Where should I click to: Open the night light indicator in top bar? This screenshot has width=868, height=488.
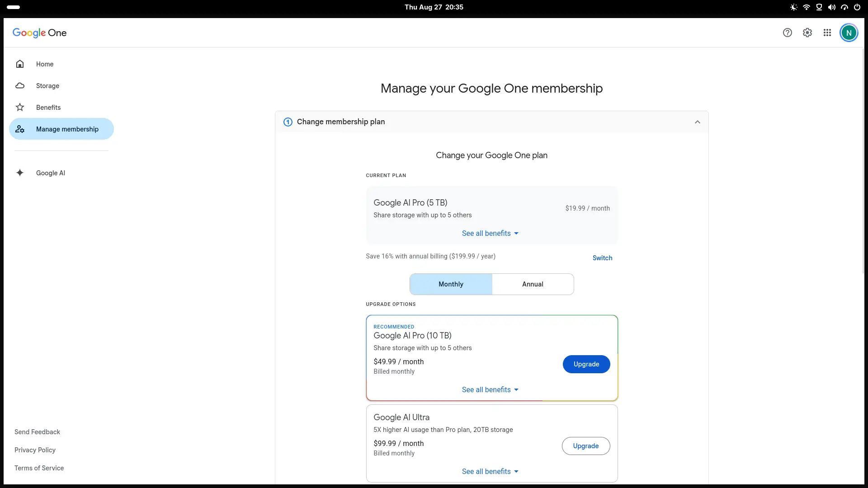pos(793,7)
